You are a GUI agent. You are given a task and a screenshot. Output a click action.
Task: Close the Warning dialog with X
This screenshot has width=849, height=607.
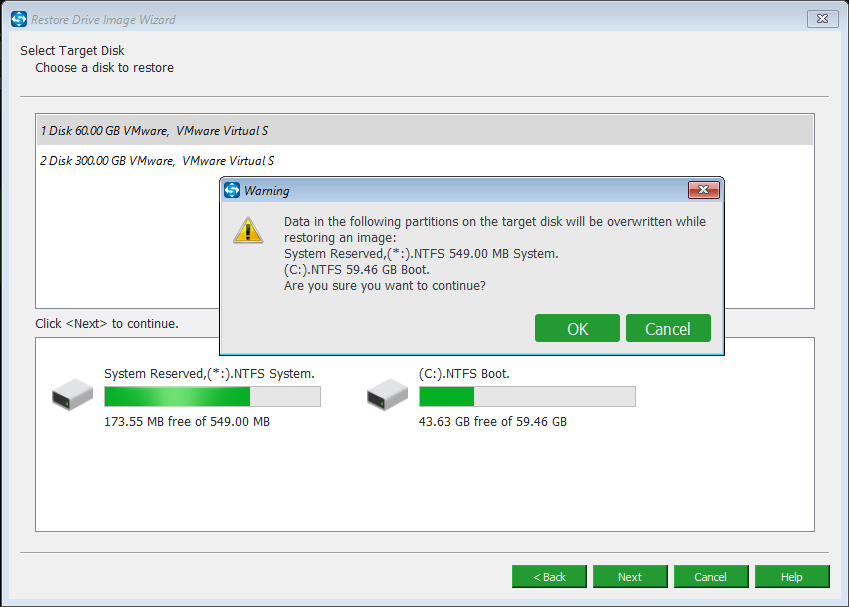point(703,190)
